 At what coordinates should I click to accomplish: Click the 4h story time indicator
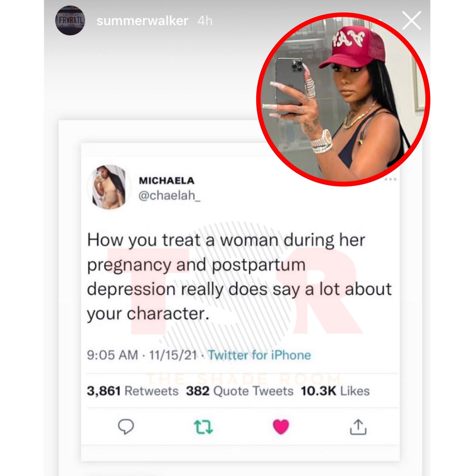[205, 21]
